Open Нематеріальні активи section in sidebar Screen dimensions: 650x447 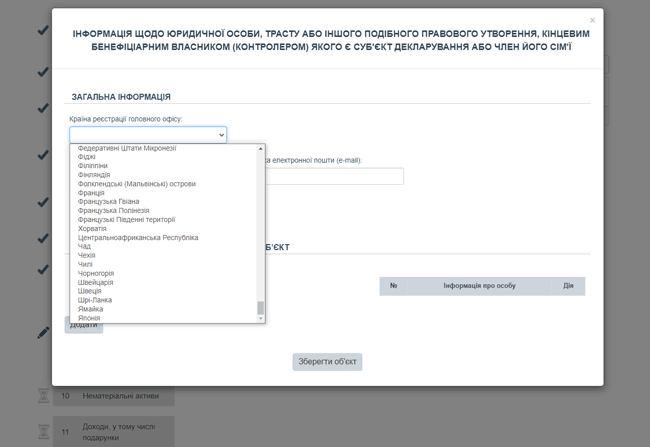pyautogui.click(x=110, y=397)
